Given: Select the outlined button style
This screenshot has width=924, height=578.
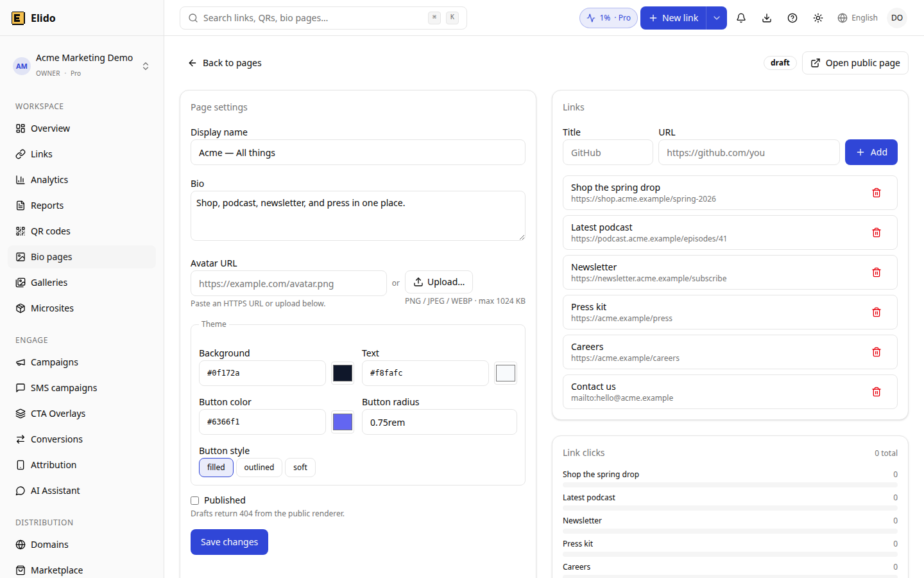Looking at the screenshot, I should (259, 468).
